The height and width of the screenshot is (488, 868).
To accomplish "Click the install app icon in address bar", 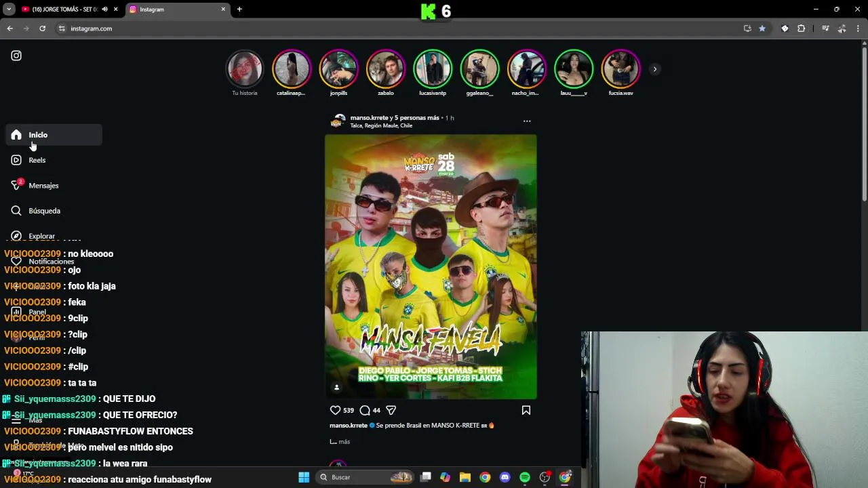I will coord(747,28).
